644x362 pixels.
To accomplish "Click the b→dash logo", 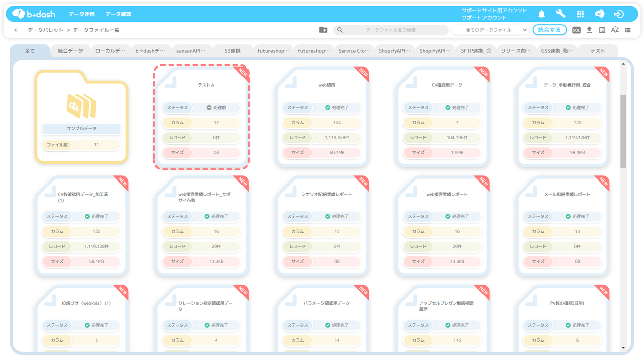I will click(x=33, y=14).
